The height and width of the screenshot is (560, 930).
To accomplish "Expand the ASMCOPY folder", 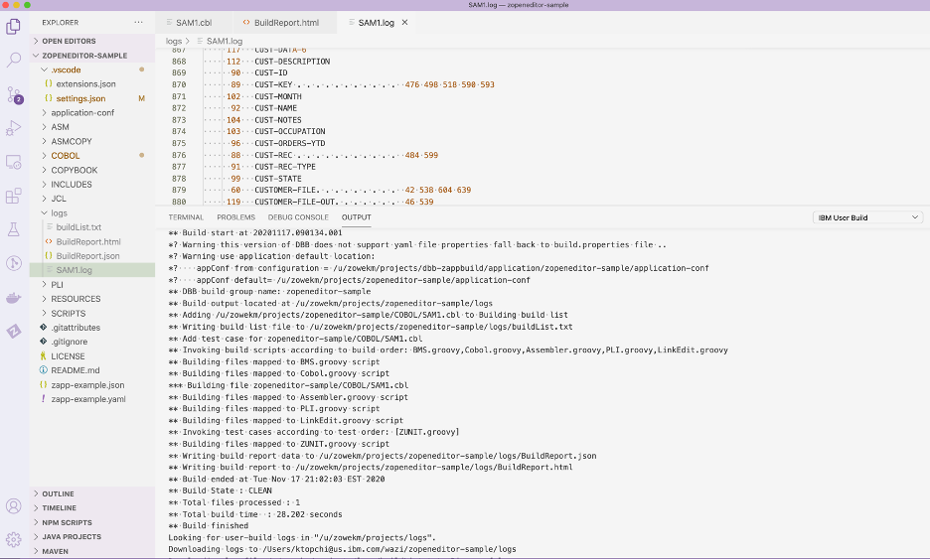I will pyautogui.click(x=92, y=141).
